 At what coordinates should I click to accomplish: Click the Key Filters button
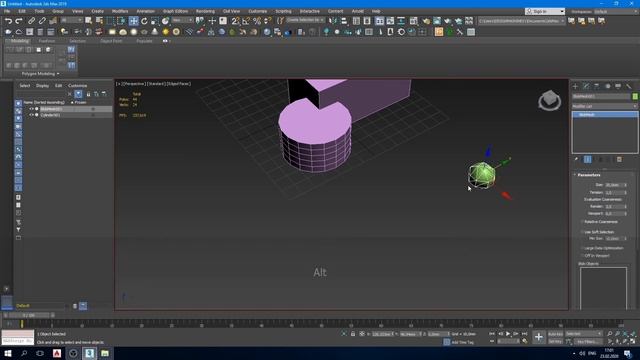(588, 341)
